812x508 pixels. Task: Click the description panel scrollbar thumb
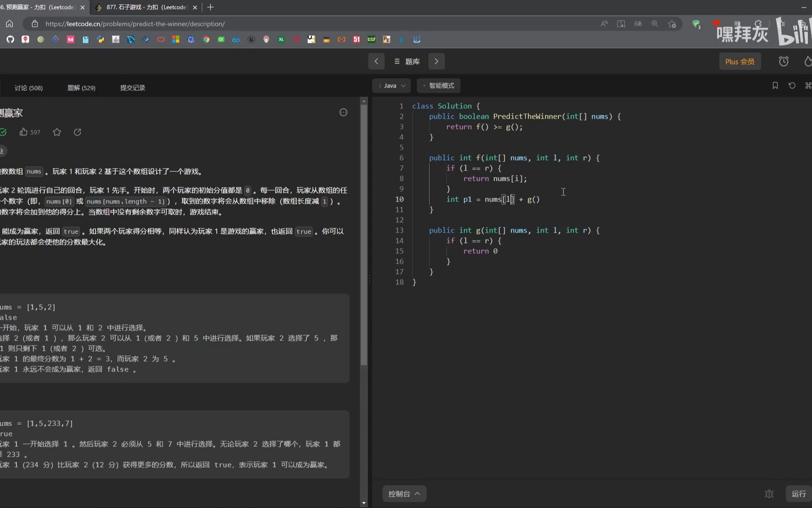(x=364, y=234)
